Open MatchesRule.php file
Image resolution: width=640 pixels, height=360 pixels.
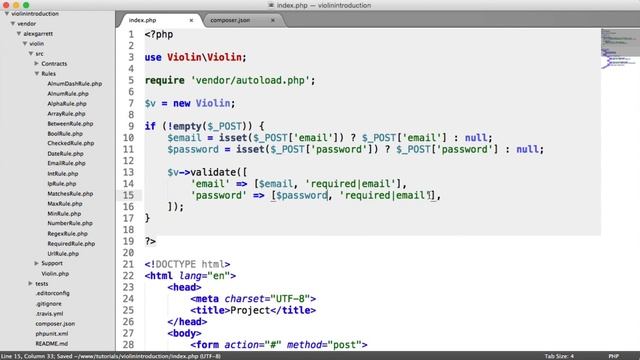click(x=70, y=193)
